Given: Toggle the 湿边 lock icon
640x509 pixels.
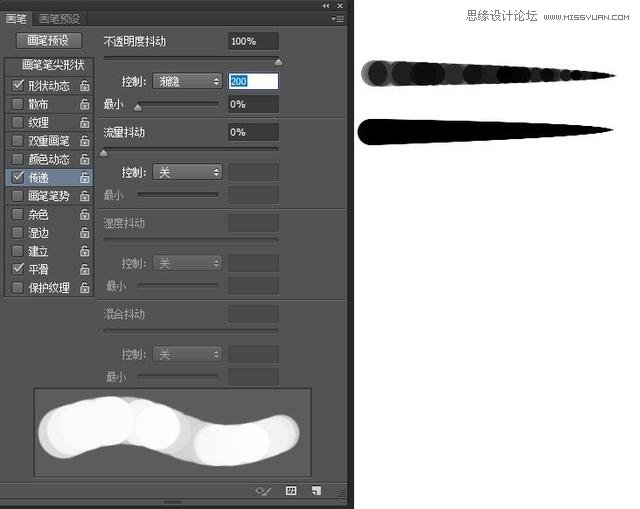Looking at the screenshot, I should (84, 233).
